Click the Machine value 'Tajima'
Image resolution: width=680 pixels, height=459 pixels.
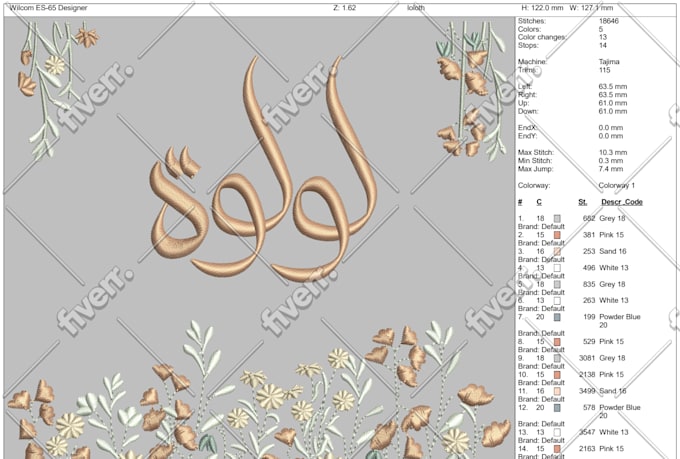[609, 62]
